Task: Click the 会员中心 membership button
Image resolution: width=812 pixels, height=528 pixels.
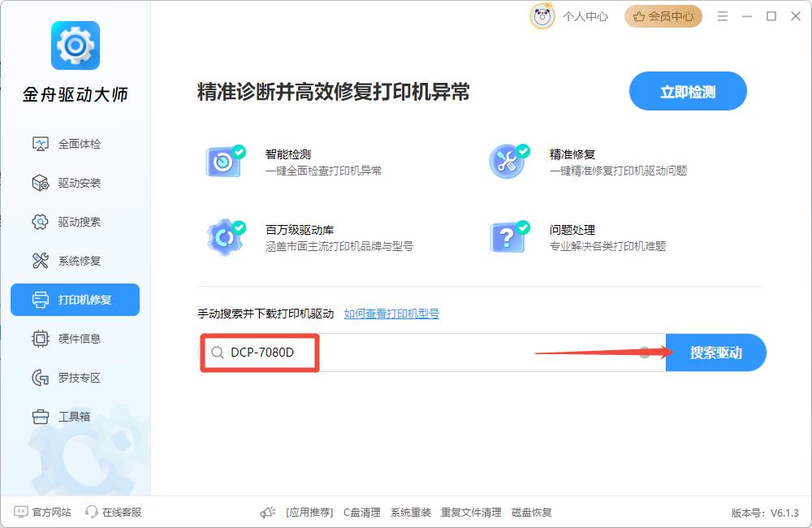Action: click(663, 16)
